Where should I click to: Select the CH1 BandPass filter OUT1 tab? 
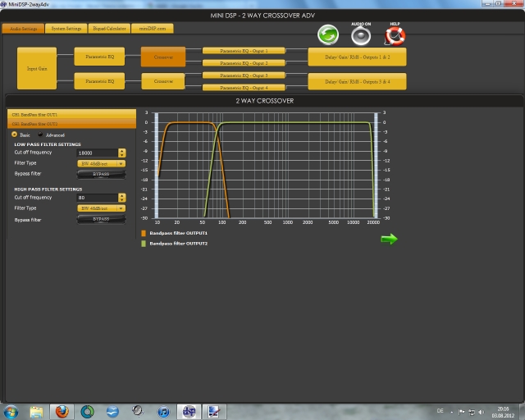(71, 114)
